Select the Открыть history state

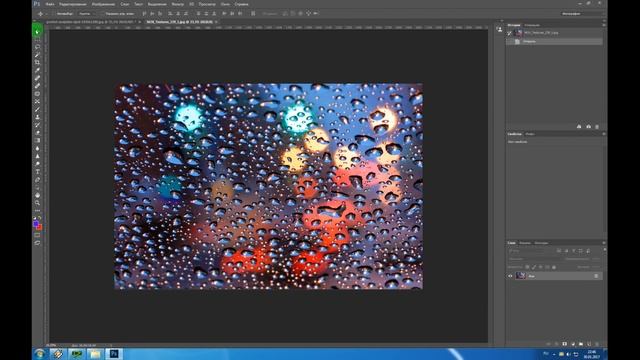point(554,42)
